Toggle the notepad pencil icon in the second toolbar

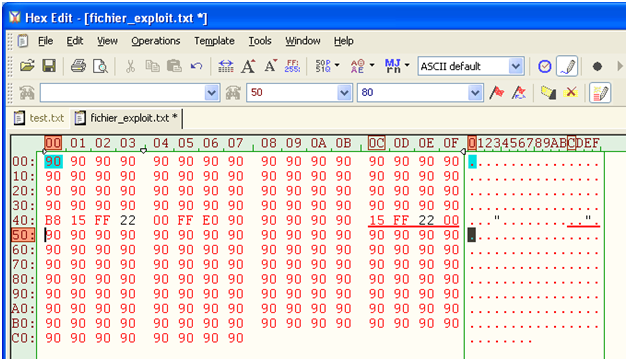(600, 93)
